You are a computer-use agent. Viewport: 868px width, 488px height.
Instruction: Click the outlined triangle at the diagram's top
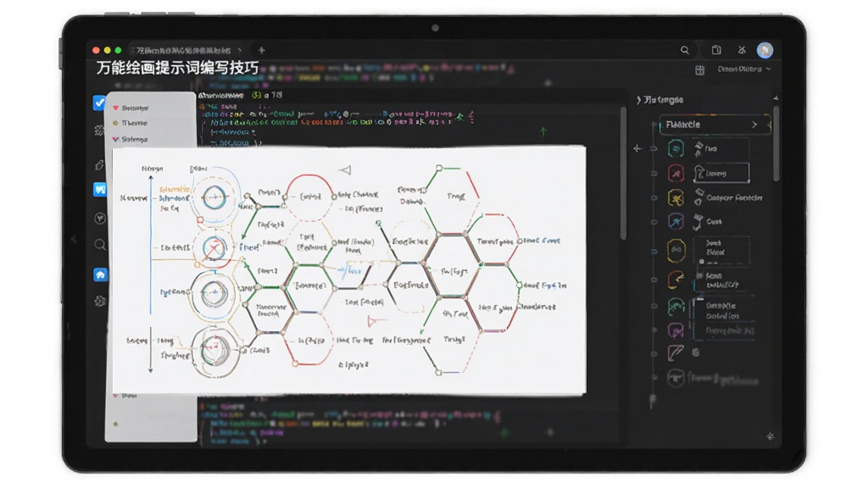point(346,169)
